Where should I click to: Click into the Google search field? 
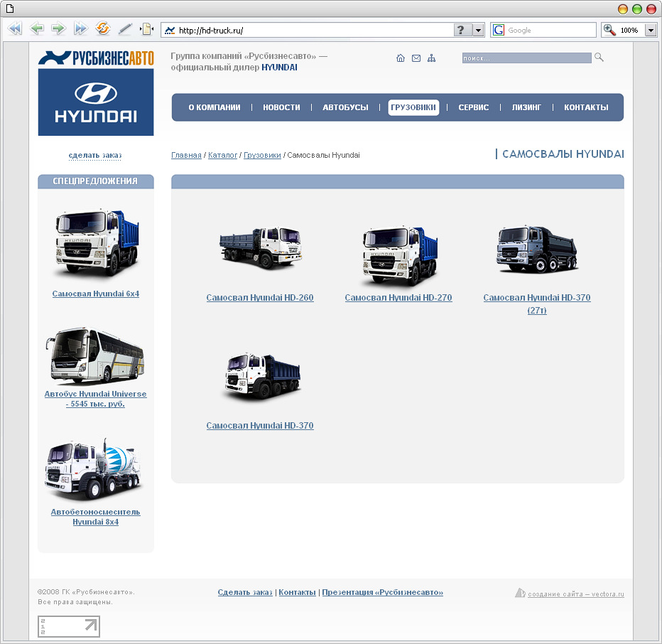[x=550, y=30]
